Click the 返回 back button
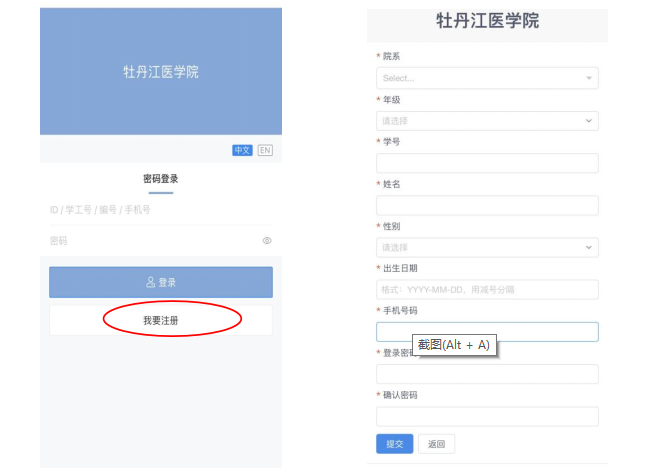The width and height of the screenshot is (647, 476). (436, 444)
